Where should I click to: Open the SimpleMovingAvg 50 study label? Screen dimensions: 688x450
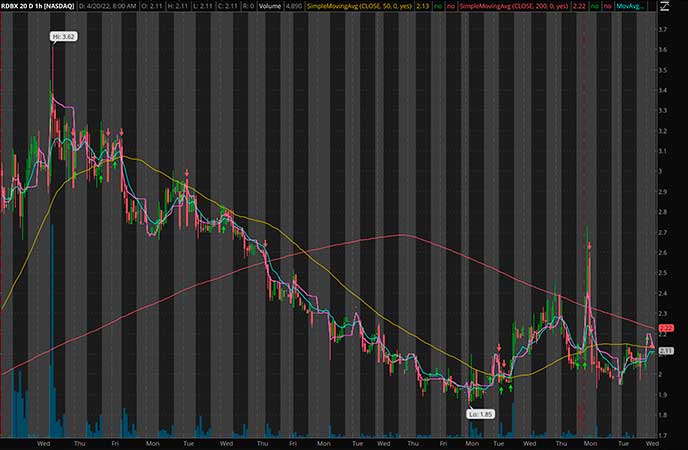tap(351, 5)
